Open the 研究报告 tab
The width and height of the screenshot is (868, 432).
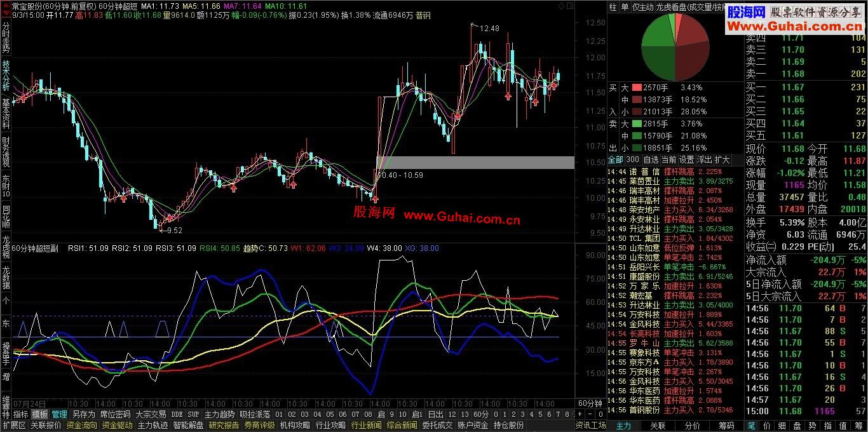224,426
